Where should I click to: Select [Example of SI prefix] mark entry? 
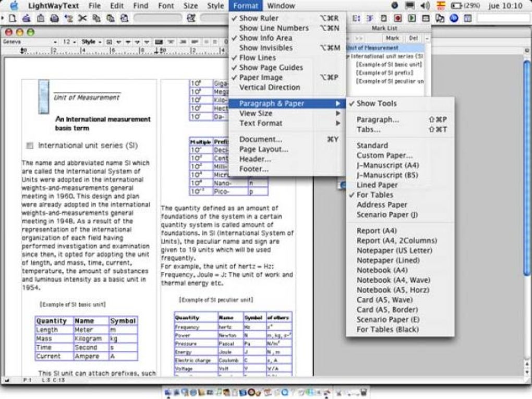pos(384,72)
